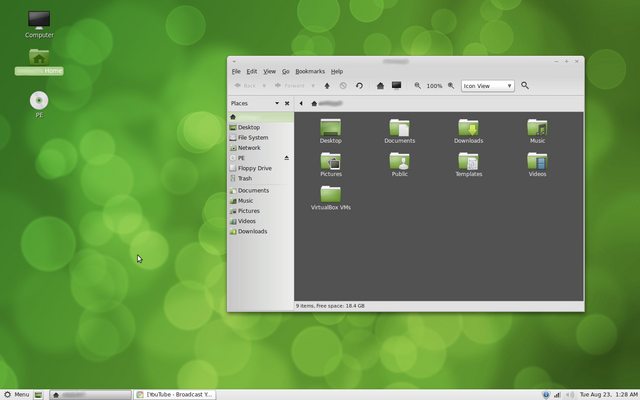
Task: Select the Home folder on desktop
Action: (x=39, y=62)
